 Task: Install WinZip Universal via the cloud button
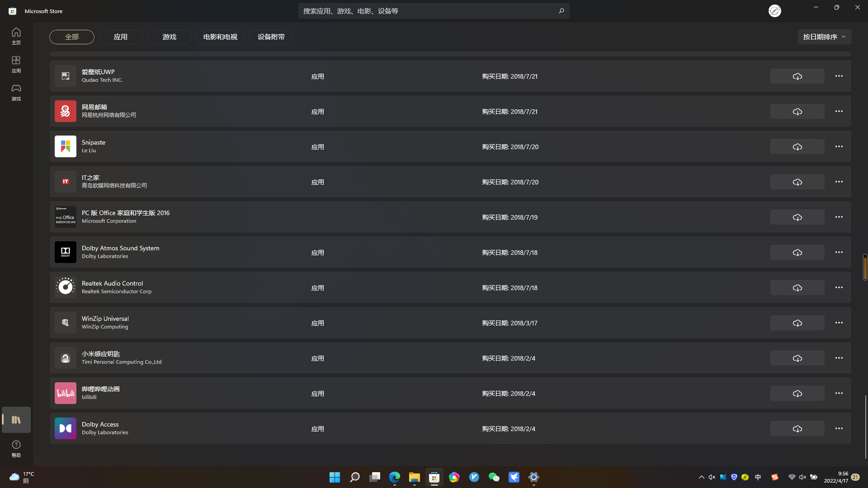(797, 323)
